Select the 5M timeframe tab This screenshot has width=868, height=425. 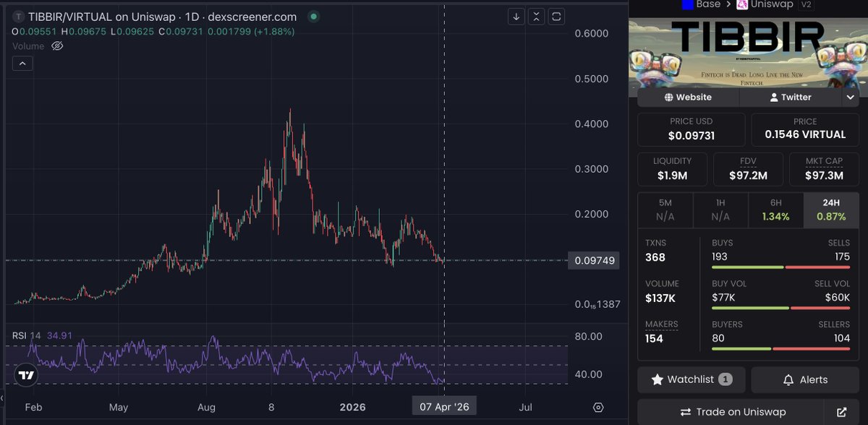tap(665, 210)
